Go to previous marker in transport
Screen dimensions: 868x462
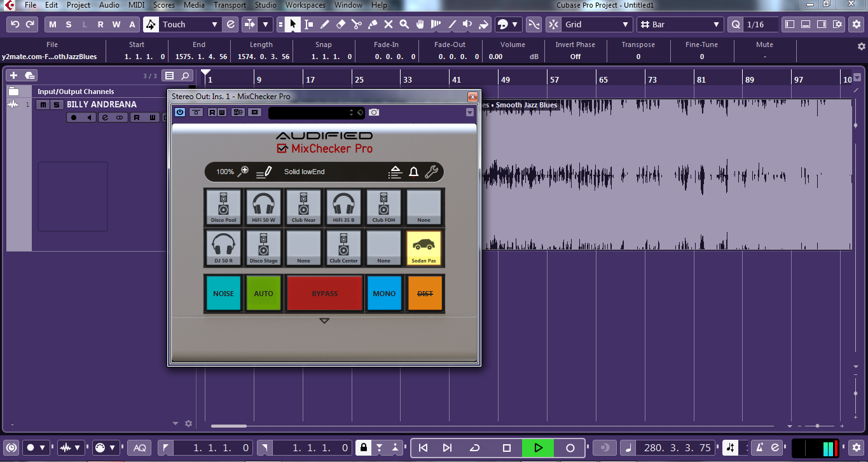[424, 447]
